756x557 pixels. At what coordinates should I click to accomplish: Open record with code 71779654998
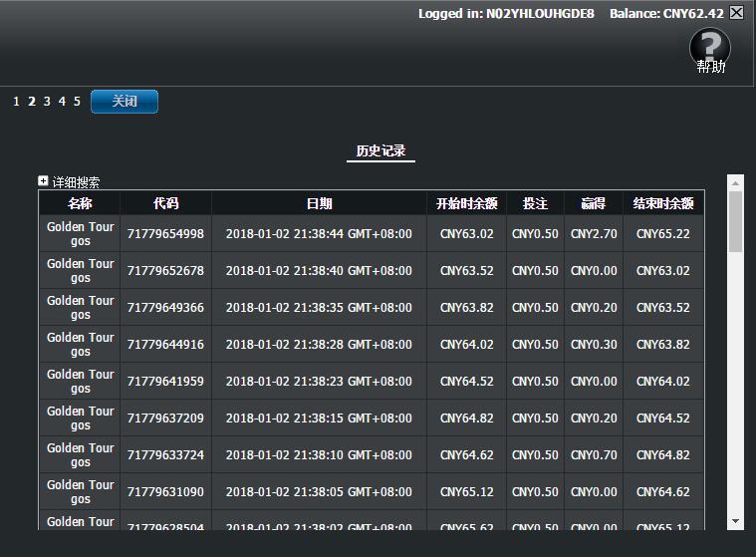165,234
